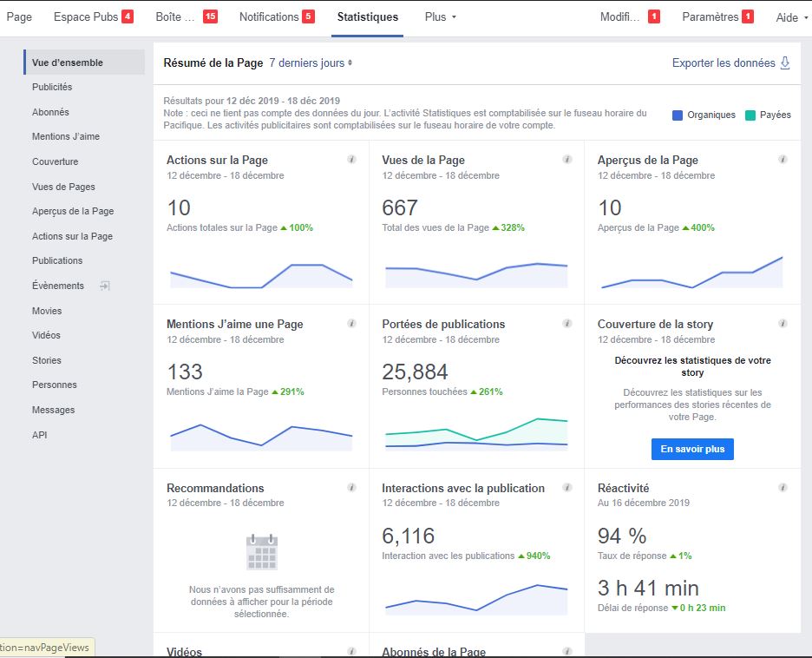Open Movies in the sidebar

(47, 311)
